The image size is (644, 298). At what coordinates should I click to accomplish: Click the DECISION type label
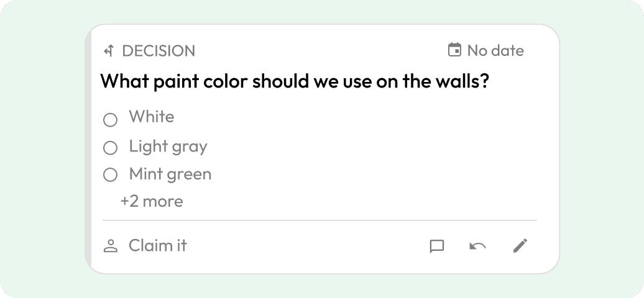(x=159, y=51)
